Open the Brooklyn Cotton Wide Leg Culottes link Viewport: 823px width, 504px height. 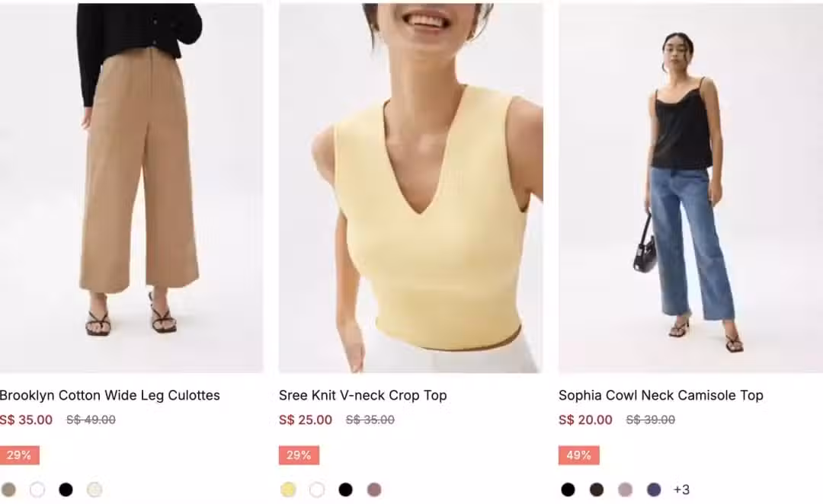[110, 395]
